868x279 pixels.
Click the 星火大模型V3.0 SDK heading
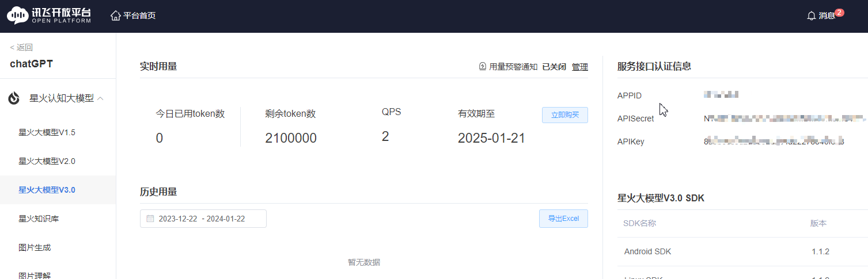pyautogui.click(x=661, y=198)
